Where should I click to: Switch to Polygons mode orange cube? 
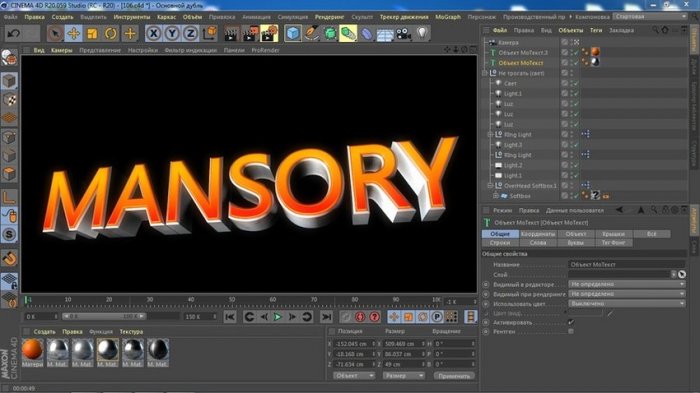pos(9,174)
